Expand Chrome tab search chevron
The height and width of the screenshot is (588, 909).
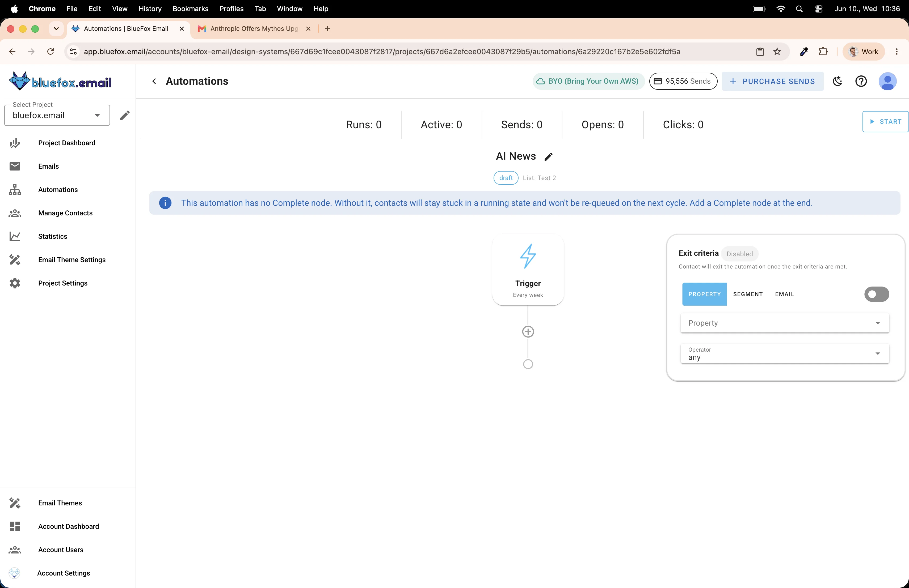(x=56, y=29)
